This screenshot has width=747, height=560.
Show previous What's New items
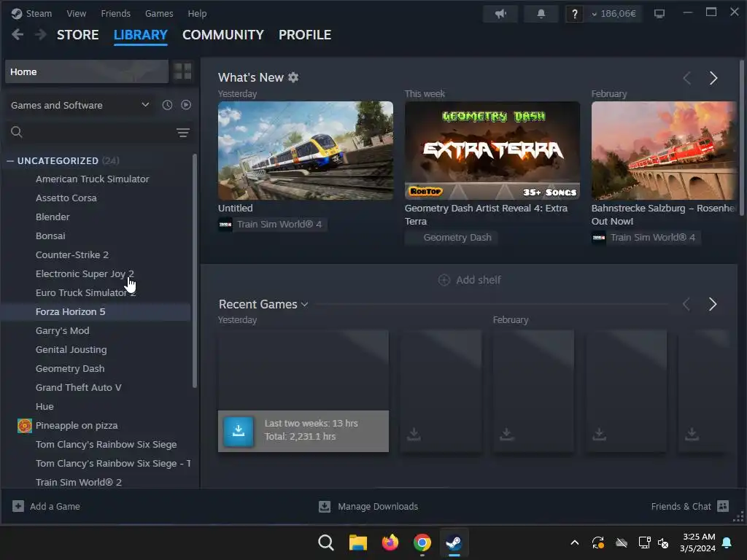(x=686, y=78)
